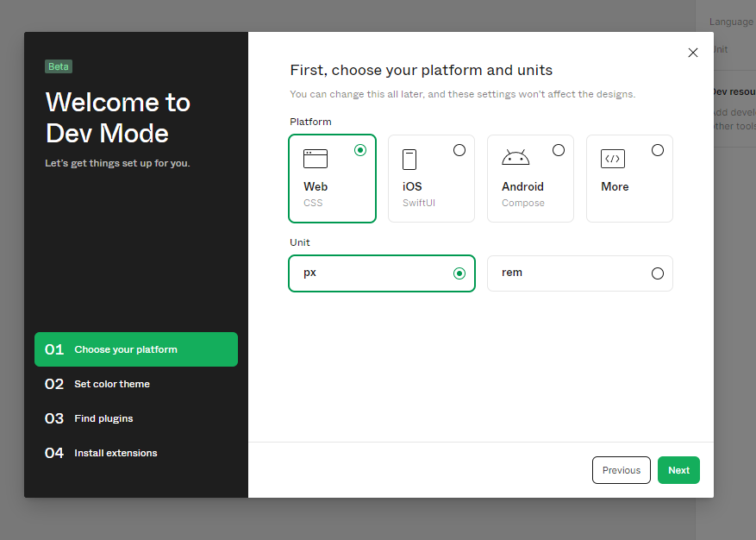Screen dimensions: 756x540
Task: Click the More code brackets icon
Action: [x=613, y=159]
